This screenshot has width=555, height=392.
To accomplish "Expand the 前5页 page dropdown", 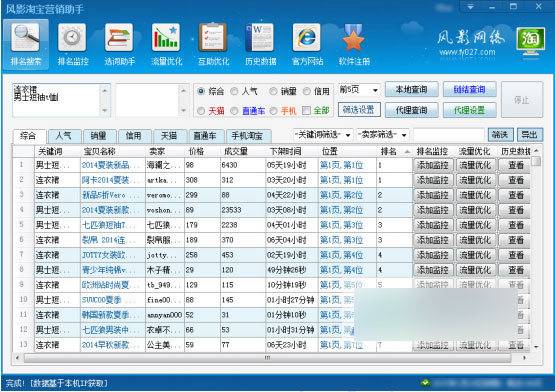I will click(359, 90).
